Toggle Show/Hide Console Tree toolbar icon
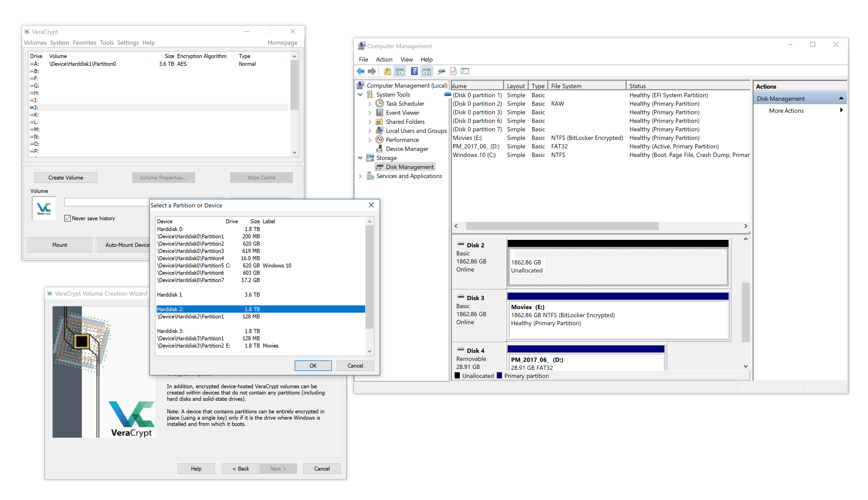 pos(399,71)
